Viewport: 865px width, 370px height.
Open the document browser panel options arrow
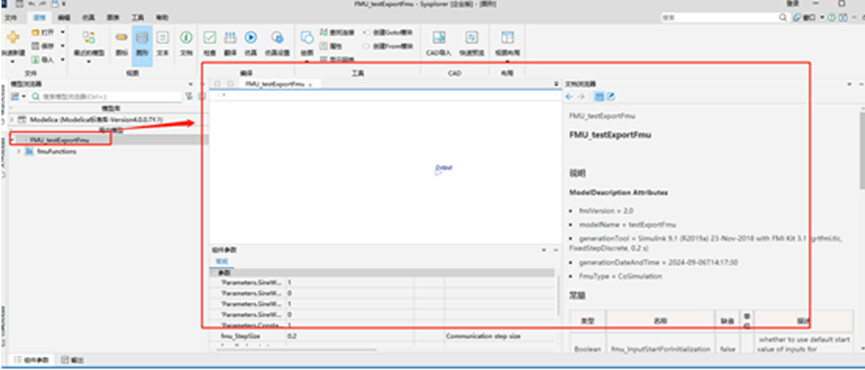pyautogui.click(x=850, y=84)
